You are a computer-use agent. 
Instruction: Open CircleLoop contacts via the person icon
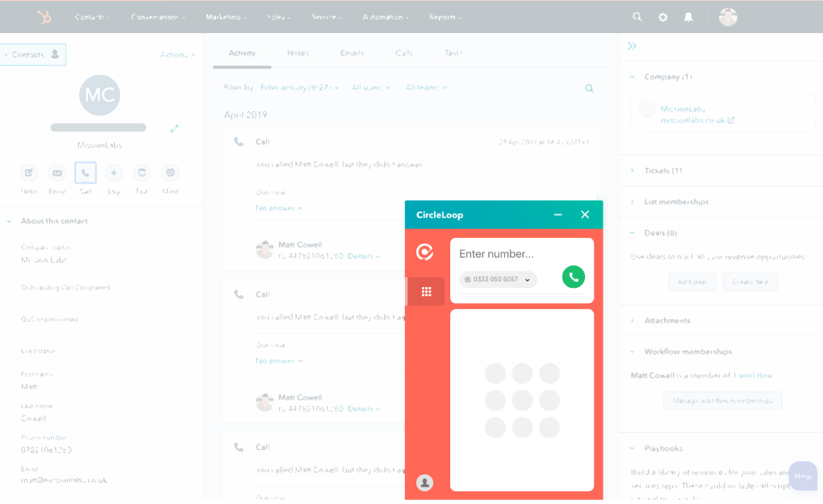(x=425, y=482)
